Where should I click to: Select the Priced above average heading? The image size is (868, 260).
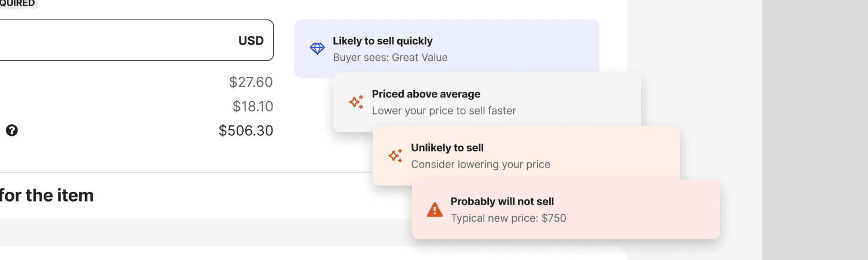[426, 94]
